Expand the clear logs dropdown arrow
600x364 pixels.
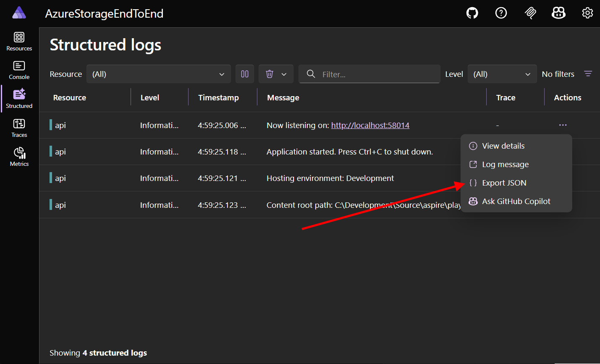pos(284,74)
